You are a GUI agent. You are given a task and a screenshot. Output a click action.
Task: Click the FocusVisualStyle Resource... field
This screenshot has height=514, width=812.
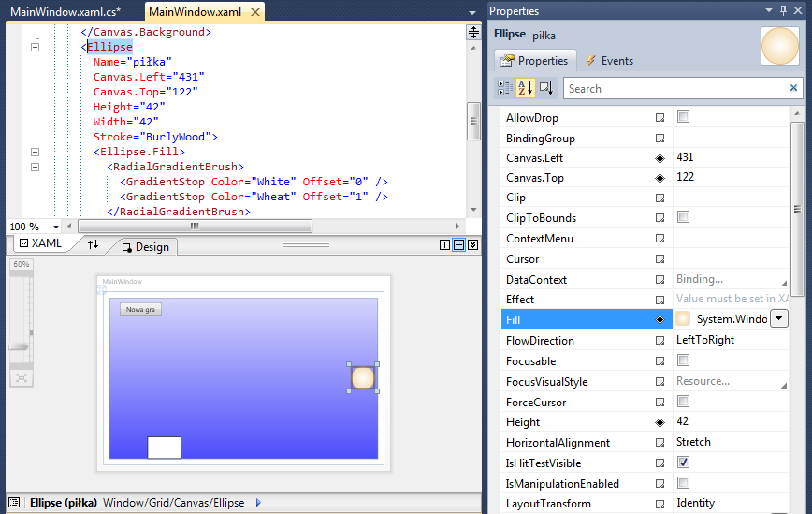click(x=732, y=381)
